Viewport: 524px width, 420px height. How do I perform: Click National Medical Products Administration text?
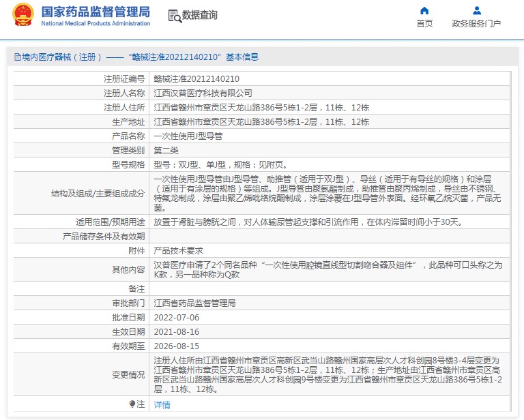click(x=96, y=23)
